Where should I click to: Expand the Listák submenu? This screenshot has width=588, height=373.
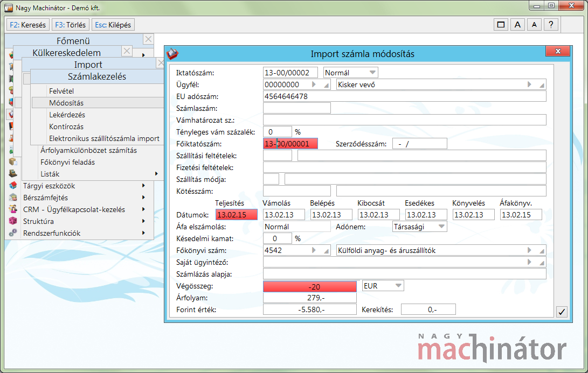point(156,174)
